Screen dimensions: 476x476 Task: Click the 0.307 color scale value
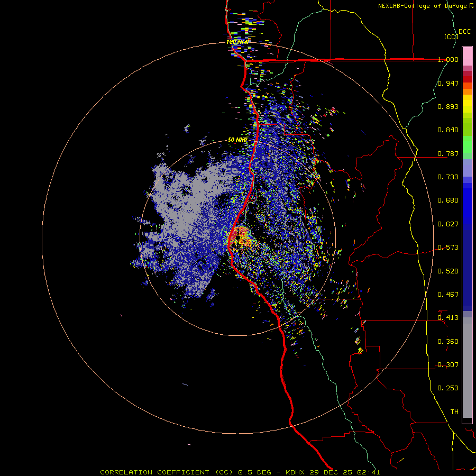448,365
